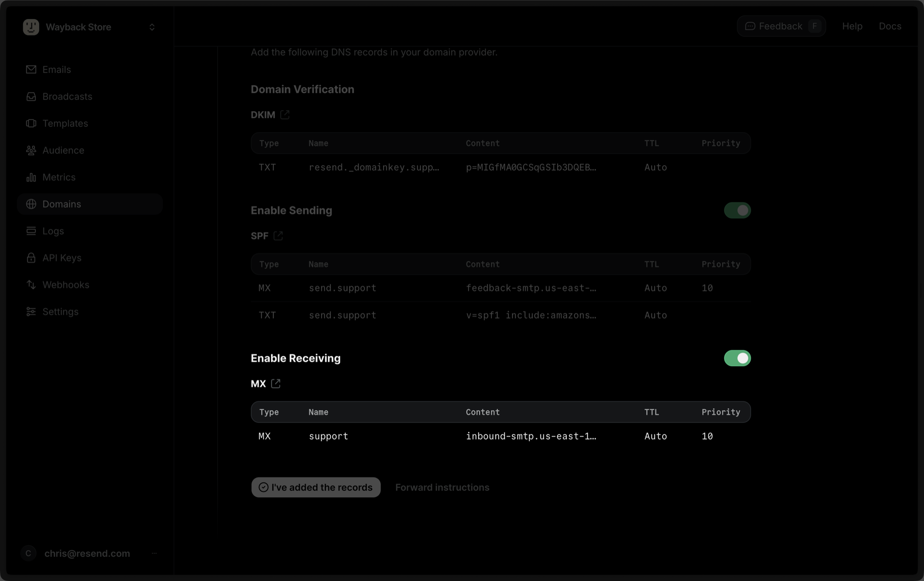View the Audience section

click(x=63, y=150)
